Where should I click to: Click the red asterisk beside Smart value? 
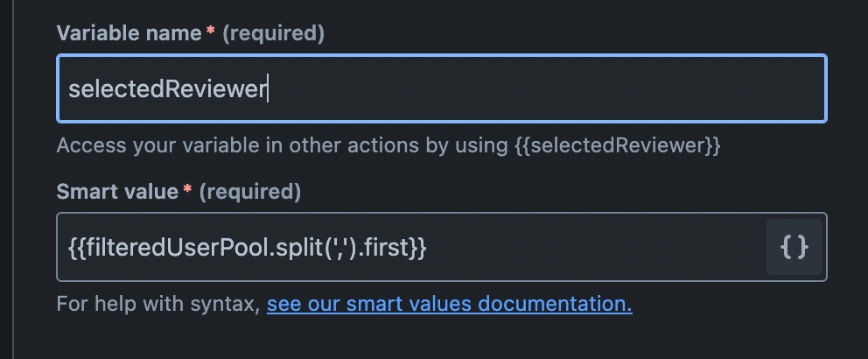tap(187, 189)
